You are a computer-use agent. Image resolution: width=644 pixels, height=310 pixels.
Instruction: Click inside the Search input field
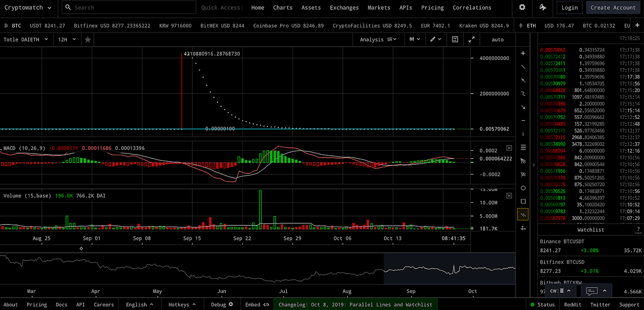point(129,7)
